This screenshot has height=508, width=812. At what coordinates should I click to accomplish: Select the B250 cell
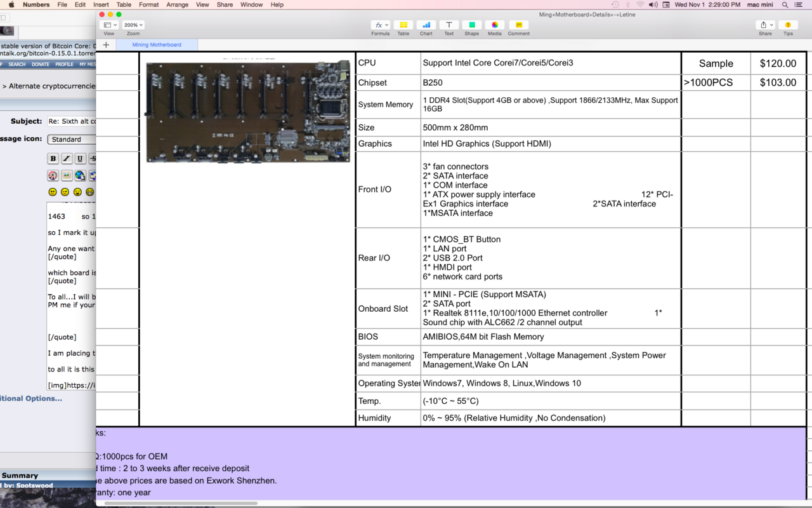(551, 83)
